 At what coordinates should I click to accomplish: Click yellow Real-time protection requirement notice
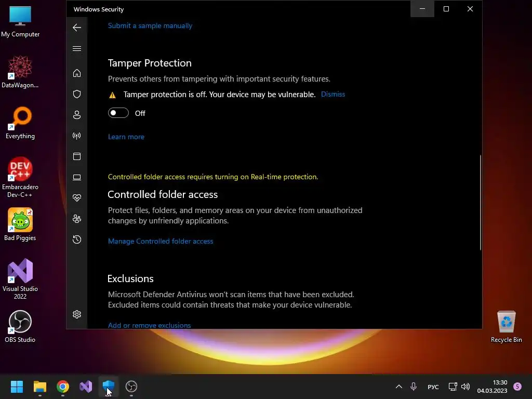click(x=213, y=177)
